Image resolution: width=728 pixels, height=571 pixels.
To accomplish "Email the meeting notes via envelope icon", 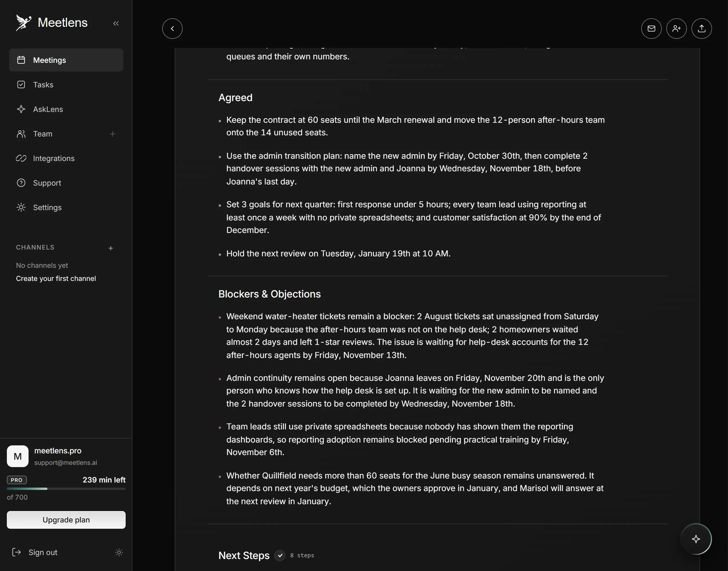I will pos(651,29).
